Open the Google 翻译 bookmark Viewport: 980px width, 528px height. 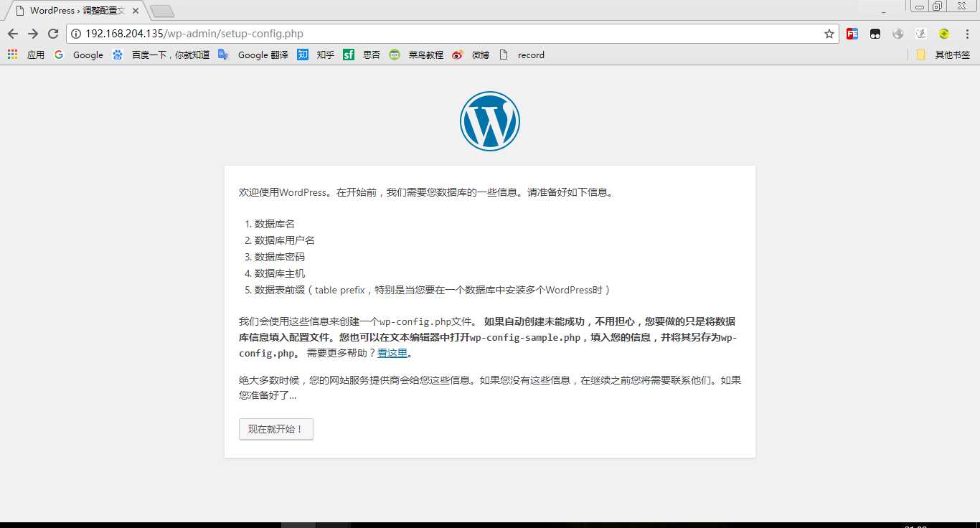(253, 55)
